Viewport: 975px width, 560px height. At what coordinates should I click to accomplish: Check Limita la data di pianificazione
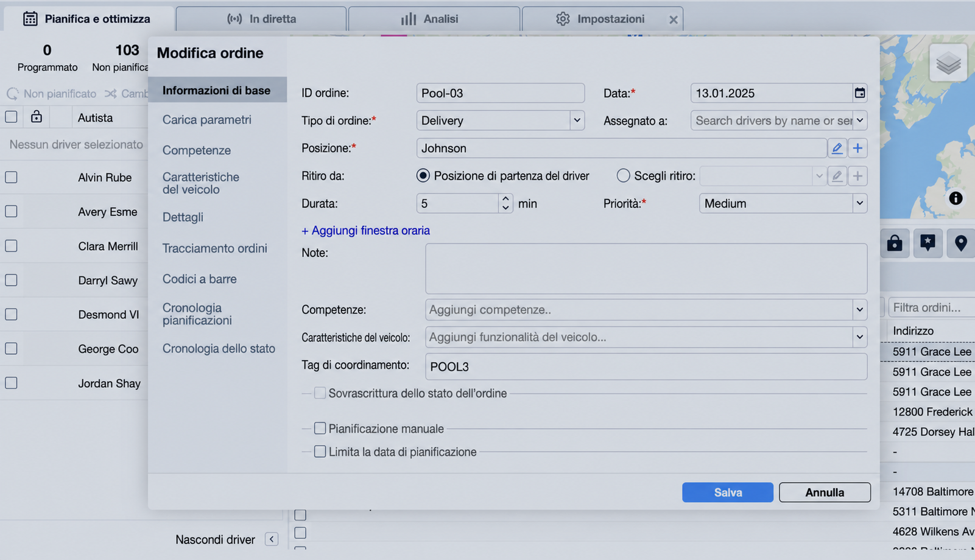click(x=320, y=452)
